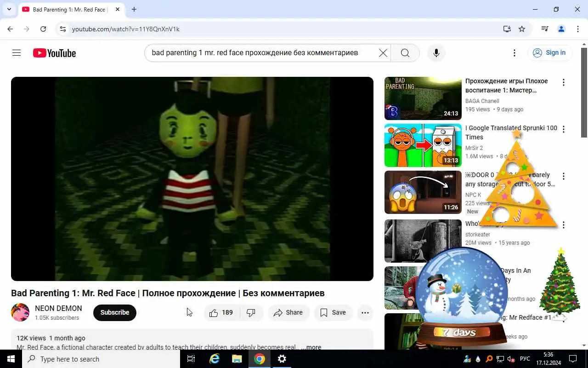
Task: Open Windows Start menu
Action: (x=11, y=359)
